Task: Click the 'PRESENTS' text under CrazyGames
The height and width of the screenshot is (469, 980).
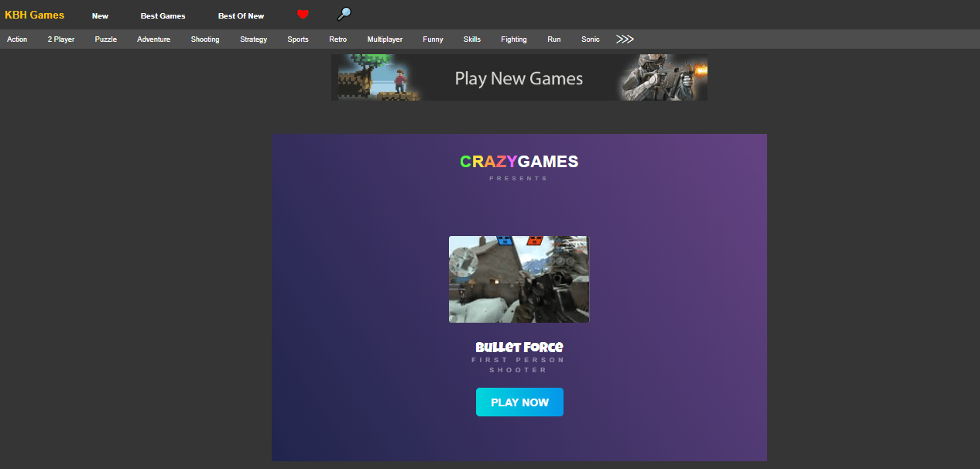Action: point(519,179)
